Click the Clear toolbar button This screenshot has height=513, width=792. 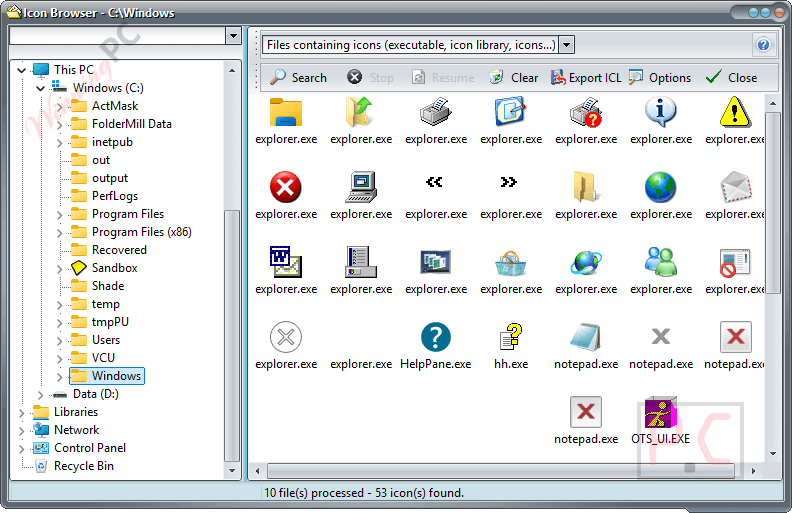514,78
